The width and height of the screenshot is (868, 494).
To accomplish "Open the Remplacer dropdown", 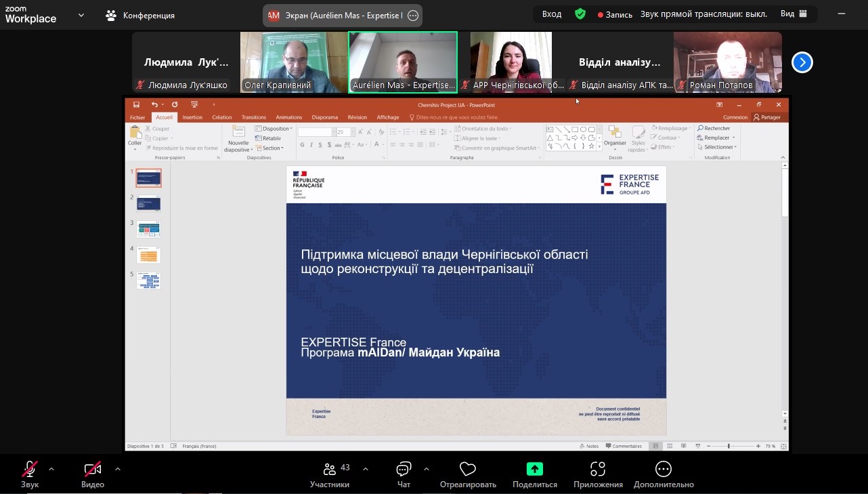I will (x=716, y=138).
